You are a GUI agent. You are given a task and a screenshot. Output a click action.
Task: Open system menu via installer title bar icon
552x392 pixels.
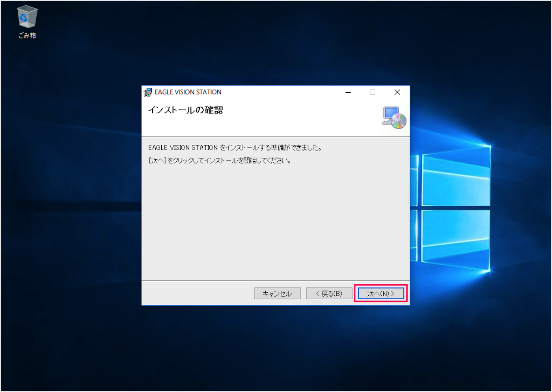tap(148, 92)
